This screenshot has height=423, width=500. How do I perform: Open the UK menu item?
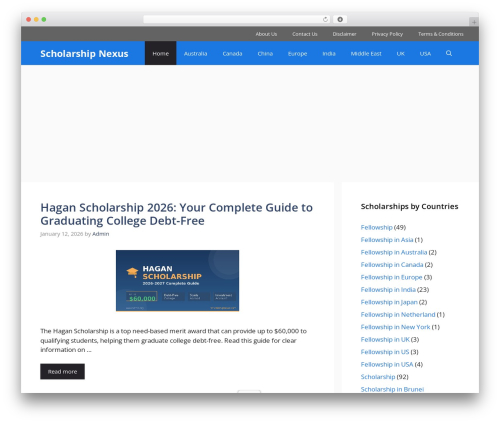pos(401,53)
